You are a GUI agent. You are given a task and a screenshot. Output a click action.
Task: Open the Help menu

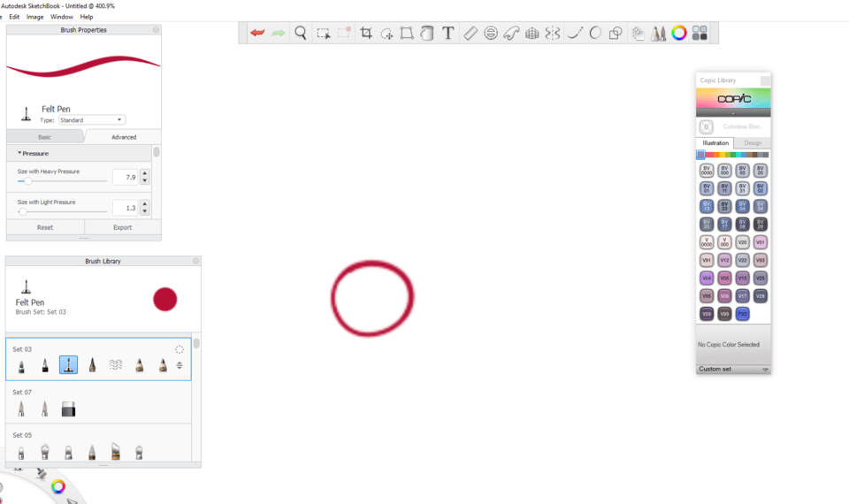[x=87, y=17]
